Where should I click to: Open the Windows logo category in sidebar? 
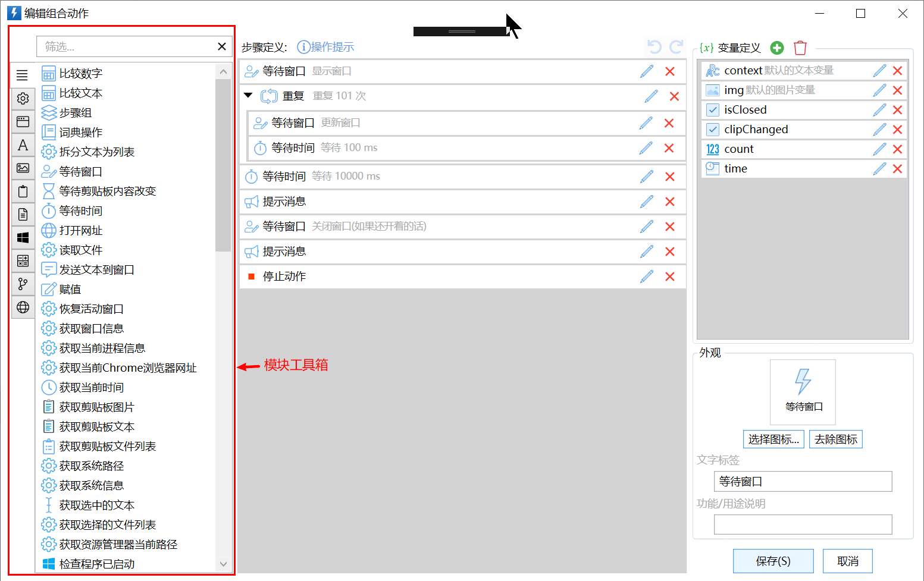[23, 237]
